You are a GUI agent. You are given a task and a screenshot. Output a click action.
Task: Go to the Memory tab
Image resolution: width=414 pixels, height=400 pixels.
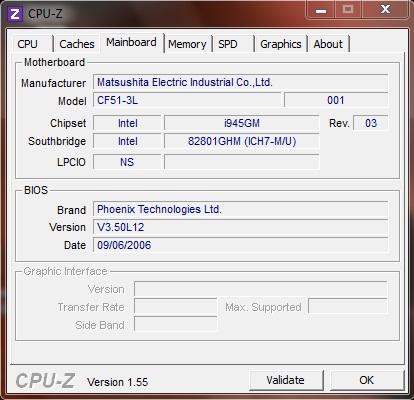[x=188, y=44]
